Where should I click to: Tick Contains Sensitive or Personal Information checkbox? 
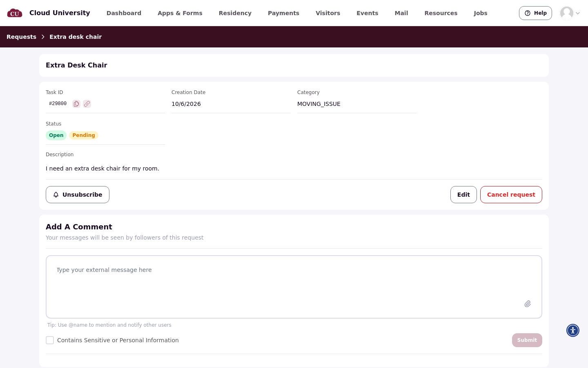pyautogui.click(x=50, y=340)
